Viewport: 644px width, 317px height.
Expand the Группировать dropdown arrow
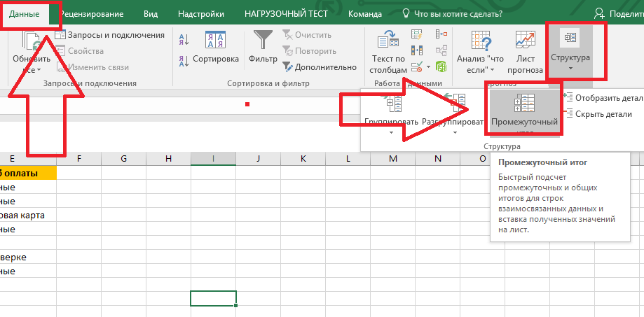click(x=390, y=132)
